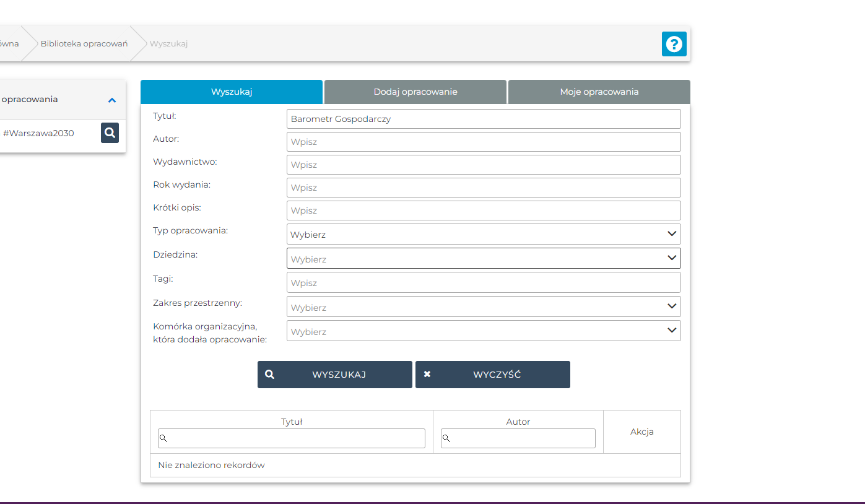Expand the Zakres przestrzenny dropdown
The height and width of the screenshot is (504, 865).
coord(483,306)
